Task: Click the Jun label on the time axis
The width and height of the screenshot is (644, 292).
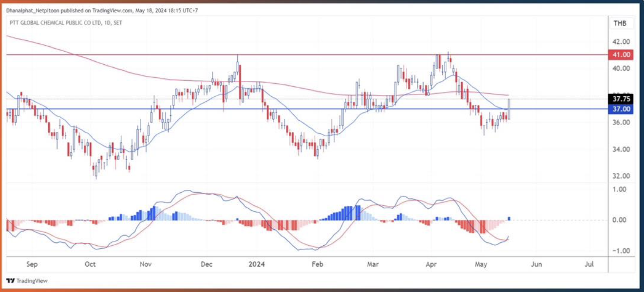Action: [536, 265]
